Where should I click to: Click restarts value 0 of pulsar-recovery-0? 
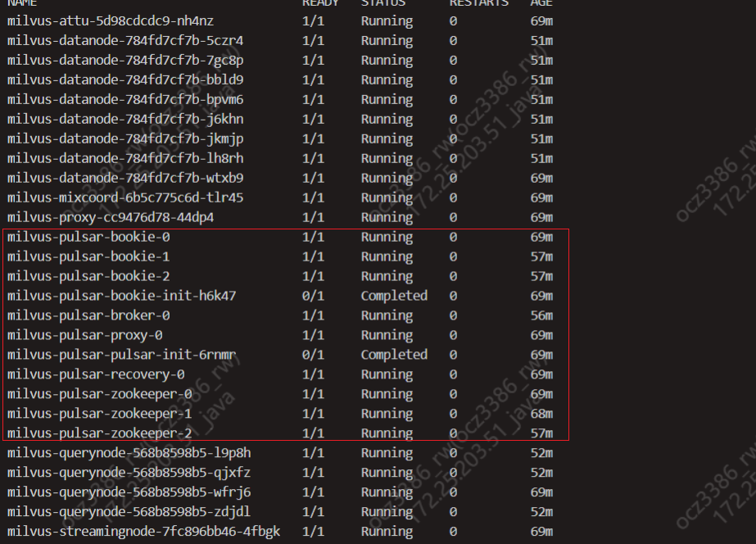tap(453, 374)
